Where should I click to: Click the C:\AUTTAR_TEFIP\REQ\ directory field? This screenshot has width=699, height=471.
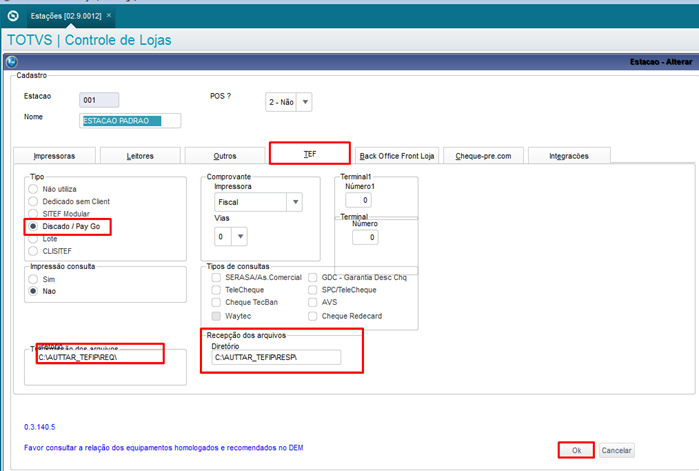(x=100, y=357)
